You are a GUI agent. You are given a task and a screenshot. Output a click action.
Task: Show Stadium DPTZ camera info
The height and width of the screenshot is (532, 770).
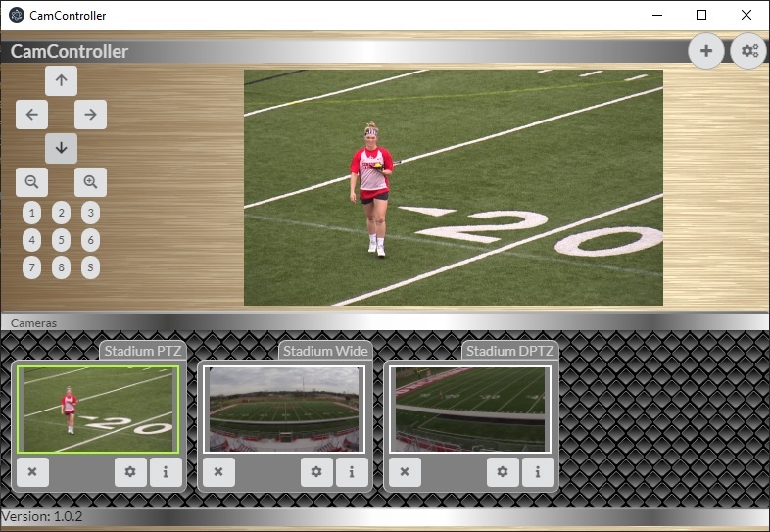[x=538, y=472]
